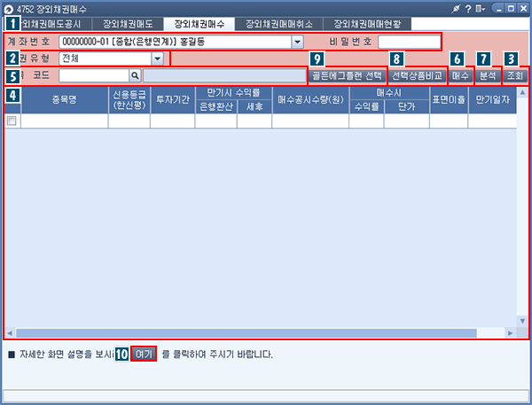Screen dimensions: 532x405
Task: Click the 만기시 수익률 group header
Action: click(234, 93)
